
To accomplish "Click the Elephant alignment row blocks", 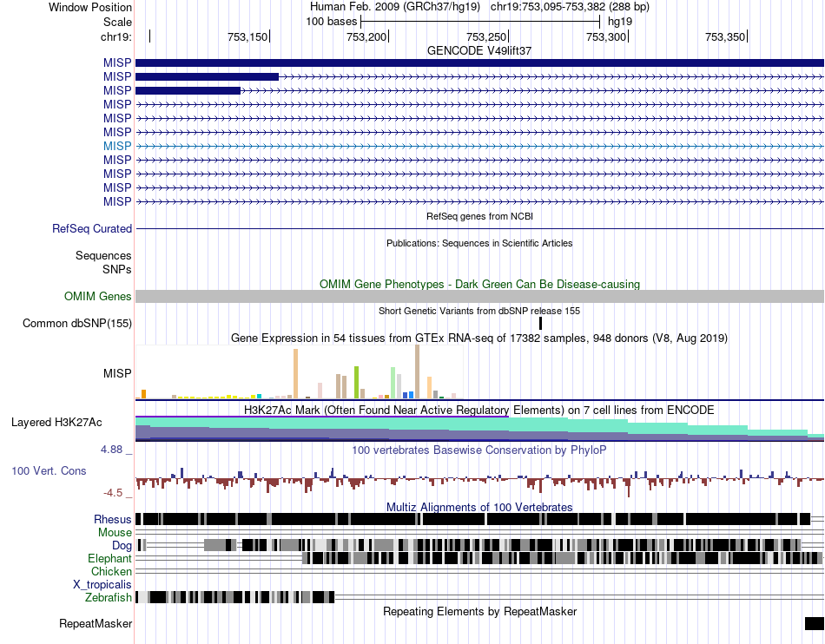I will (563, 558).
